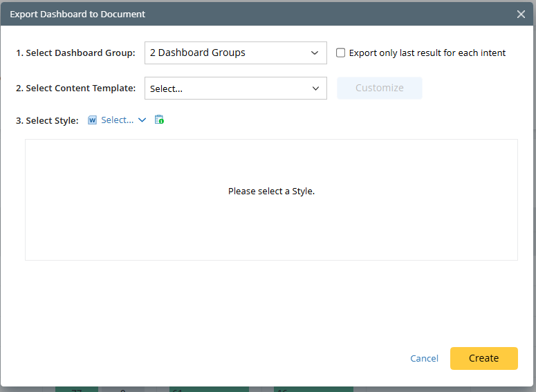Click the '2. Select Content Template' label
Image resolution: width=536 pixels, height=392 pixels.
click(x=75, y=88)
